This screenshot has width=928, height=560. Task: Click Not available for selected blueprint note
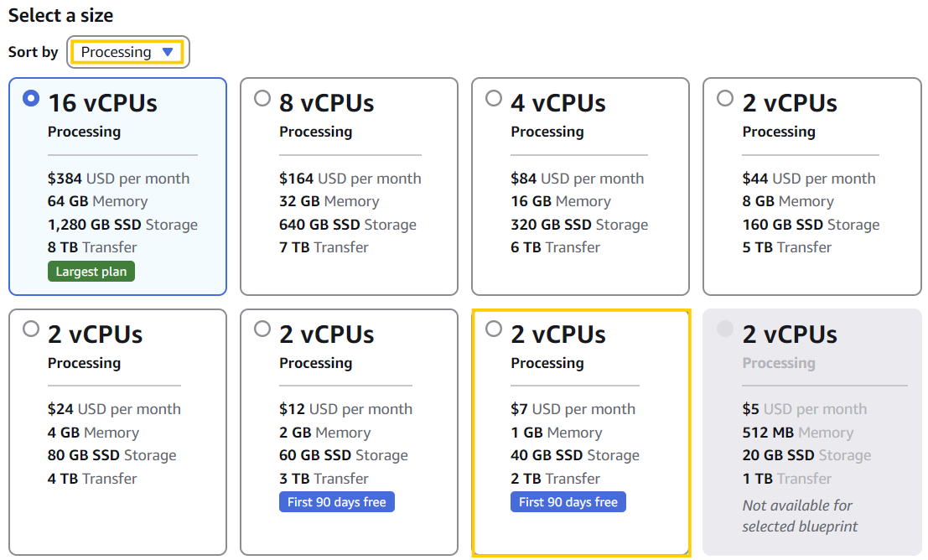coord(800,516)
